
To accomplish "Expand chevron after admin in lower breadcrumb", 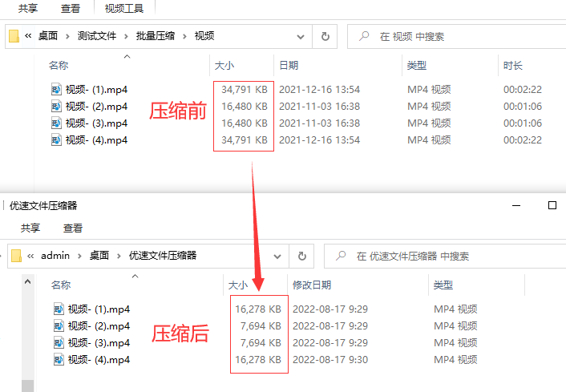I will [80, 257].
